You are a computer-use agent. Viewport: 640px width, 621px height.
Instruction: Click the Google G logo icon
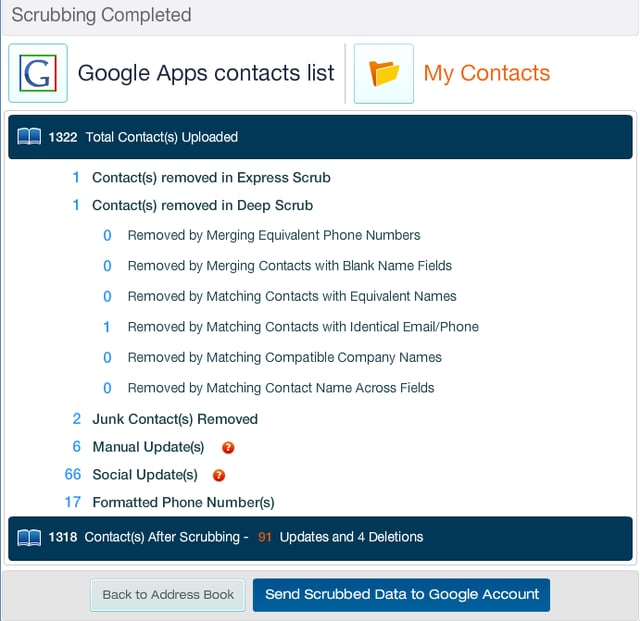click(x=38, y=73)
